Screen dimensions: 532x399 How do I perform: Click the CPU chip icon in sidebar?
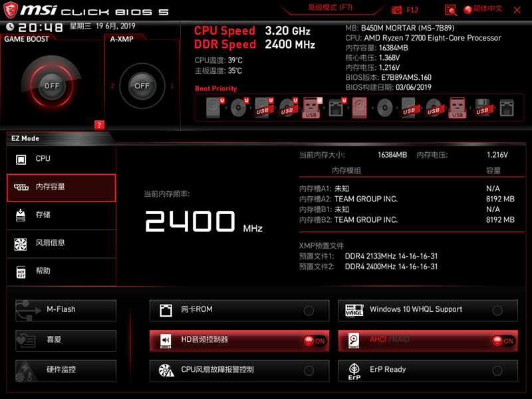pos(21,159)
